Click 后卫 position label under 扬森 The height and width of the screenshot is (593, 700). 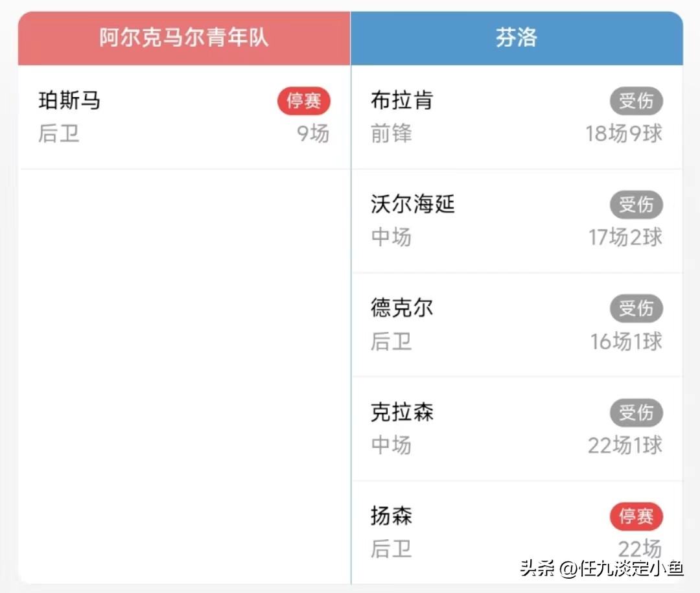pos(390,549)
